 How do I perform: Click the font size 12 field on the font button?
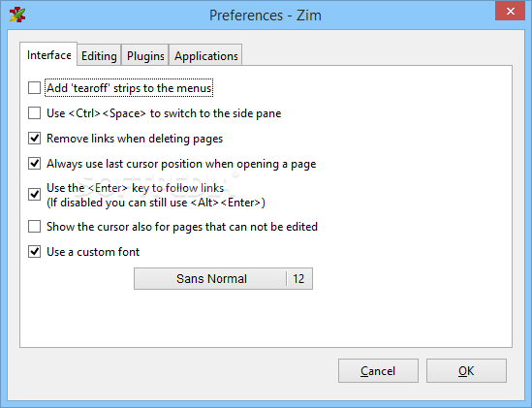(298, 279)
